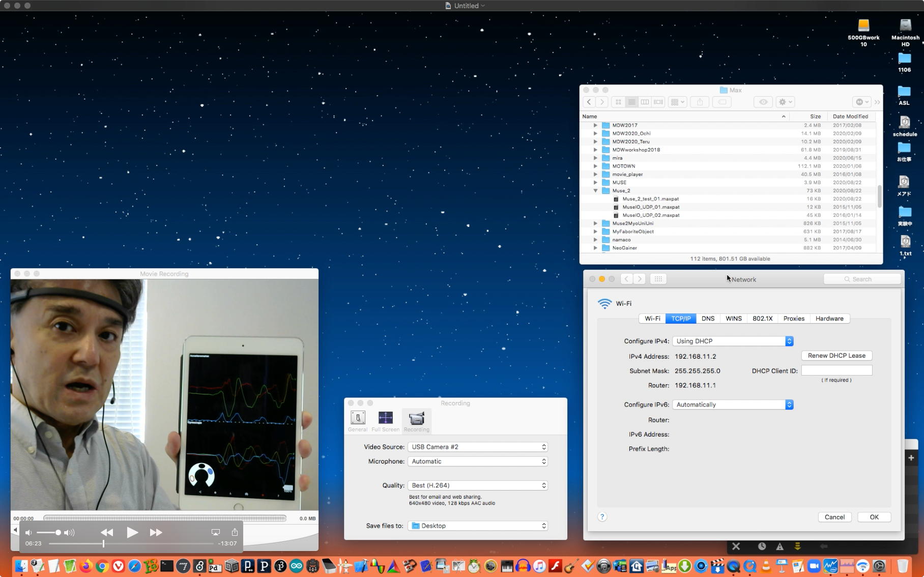The image size is (924, 577).
Task: Open the Video Source dropdown
Action: point(477,447)
